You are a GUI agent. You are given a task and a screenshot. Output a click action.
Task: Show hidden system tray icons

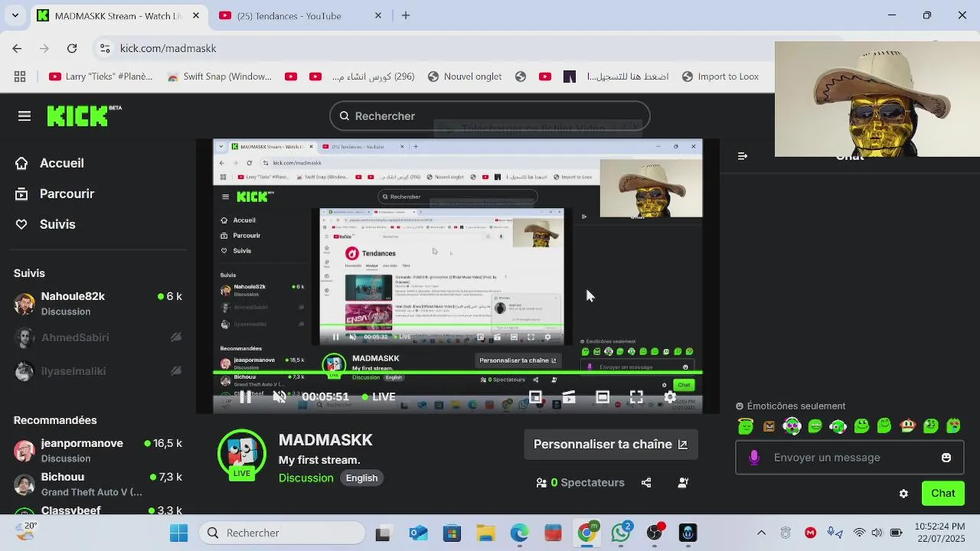click(761, 533)
